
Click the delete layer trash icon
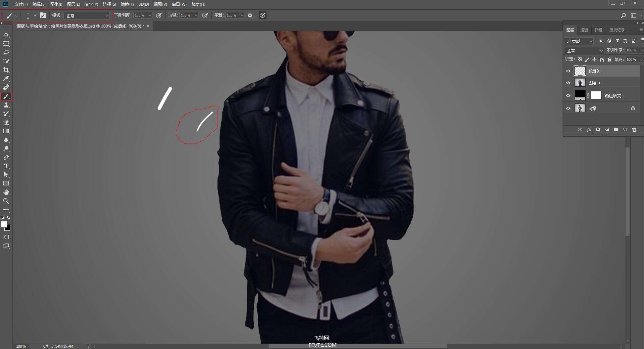click(634, 130)
